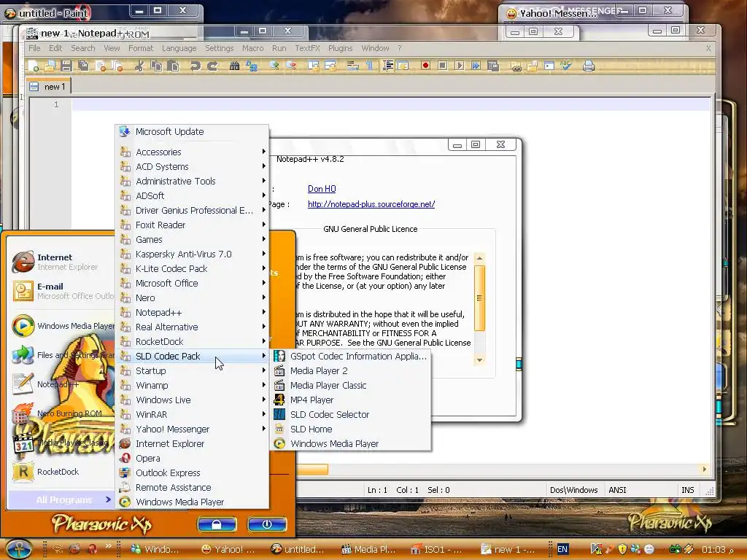Expand the WinRAR program group

tap(193, 414)
